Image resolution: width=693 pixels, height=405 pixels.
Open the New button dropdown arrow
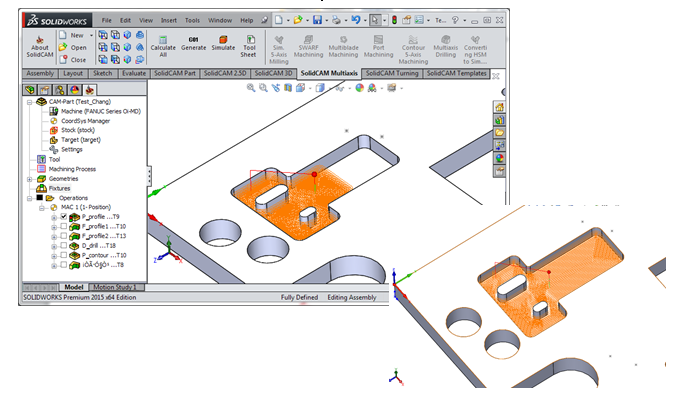click(x=91, y=35)
